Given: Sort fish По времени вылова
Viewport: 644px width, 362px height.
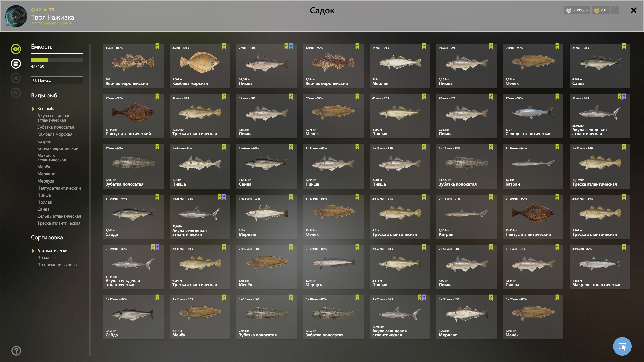Looking at the screenshot, I should 57,265.
